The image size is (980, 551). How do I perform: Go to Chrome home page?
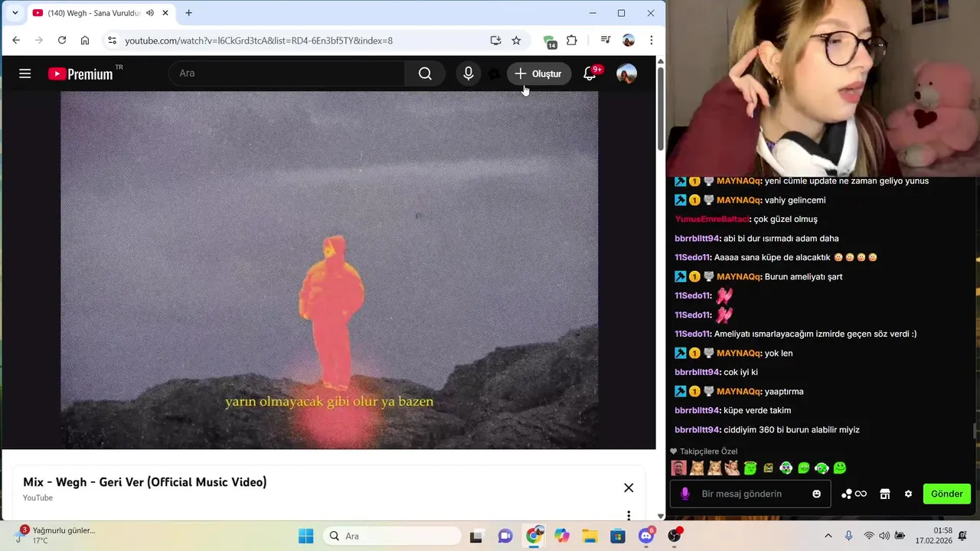pyautogui.click(x=85, y=41)
